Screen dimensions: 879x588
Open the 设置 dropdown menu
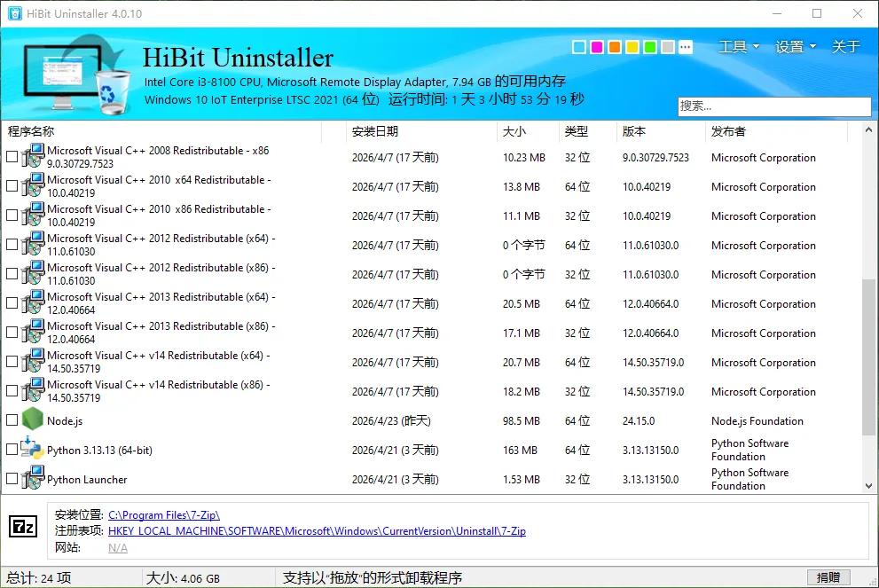(795, 46)
